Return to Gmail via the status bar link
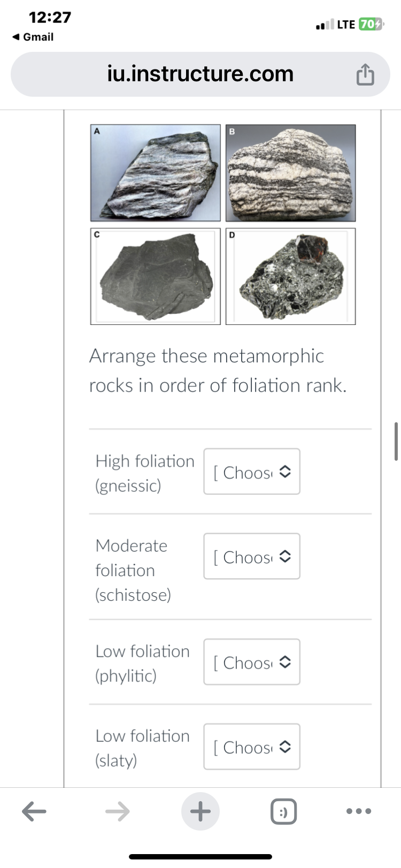The image size is (401, 868). (32, 37)
